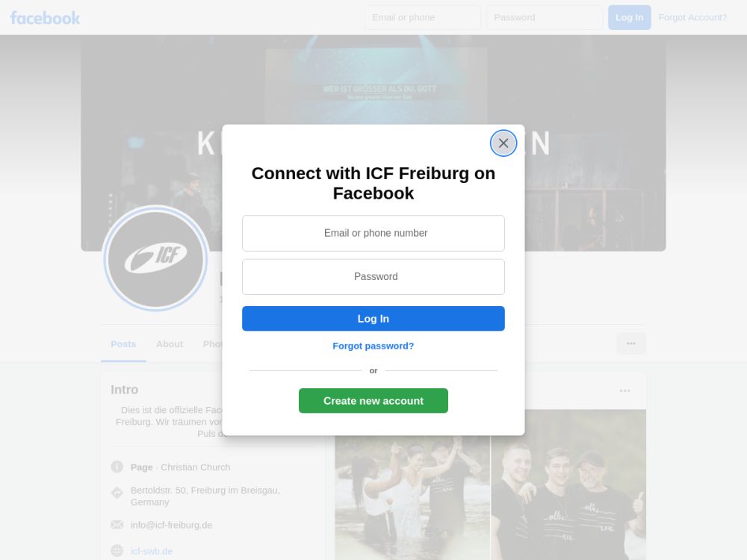Open the three-dot menu beside page tabs
Image resolution: width=747 pixels, height=560 pixels.
pyautogui.click(x=631, y=343)
